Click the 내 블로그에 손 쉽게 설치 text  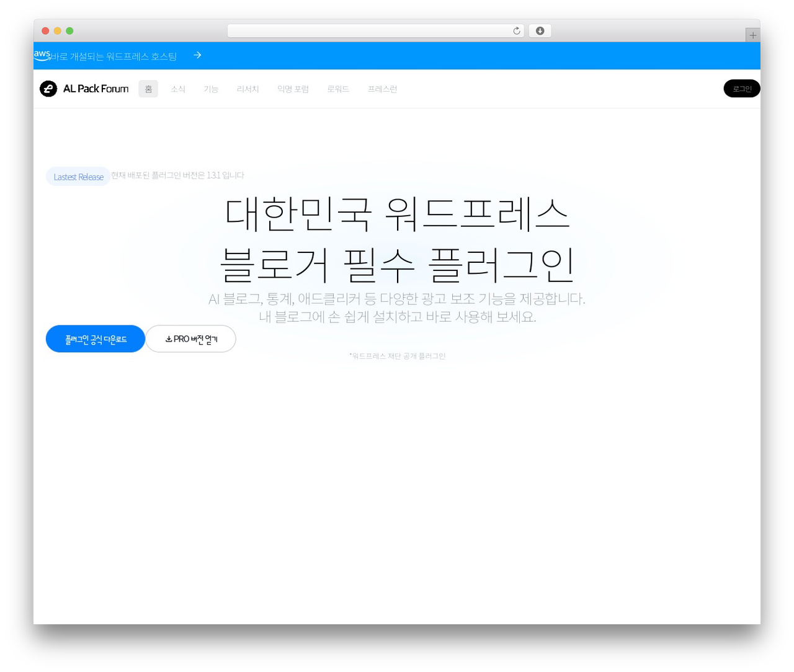(397, 317)
